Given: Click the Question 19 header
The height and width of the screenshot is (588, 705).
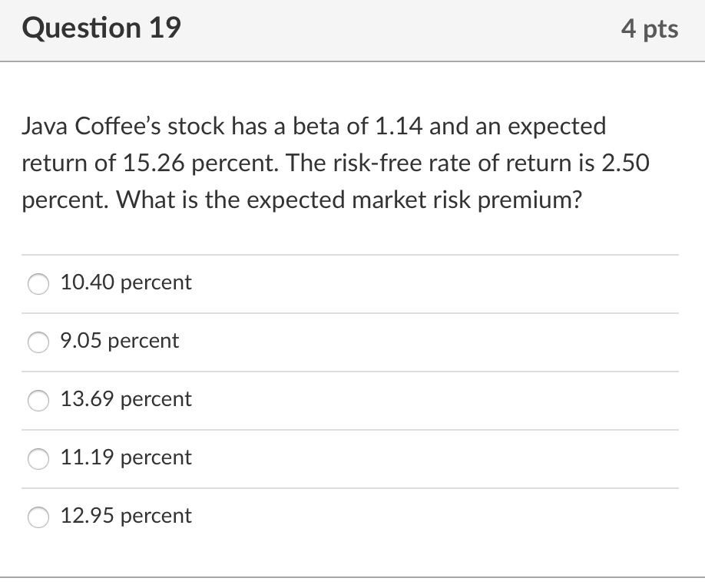Looking at the screenshot, I should (x=101, y=28).
